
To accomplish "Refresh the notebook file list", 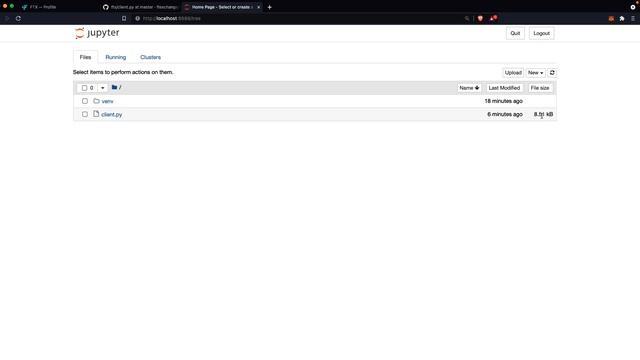I will (552, 73).
